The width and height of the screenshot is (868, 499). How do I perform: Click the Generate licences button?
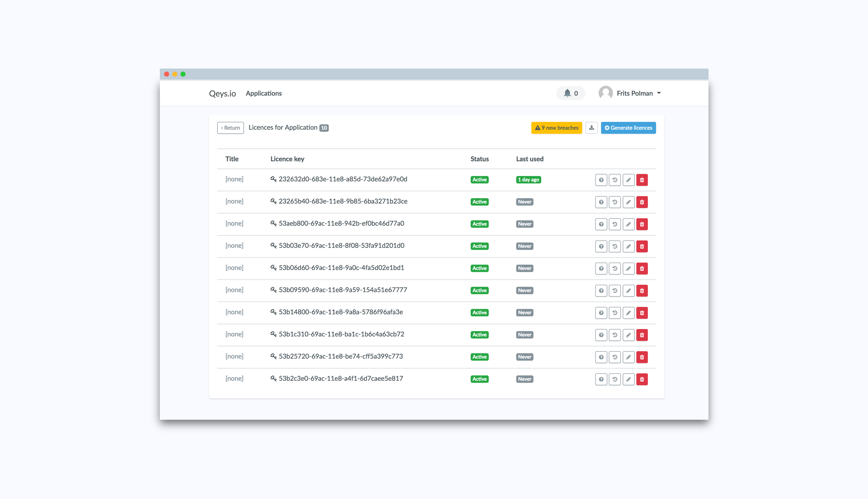tap(628, 128)
